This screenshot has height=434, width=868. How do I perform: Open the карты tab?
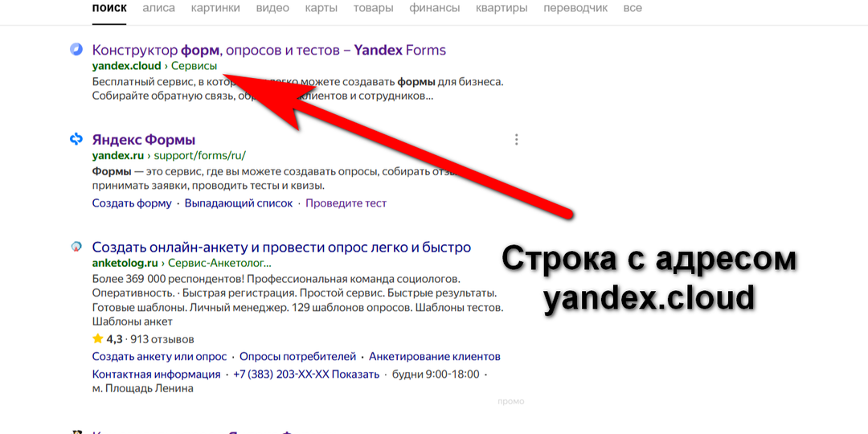[x=321, y=8]
